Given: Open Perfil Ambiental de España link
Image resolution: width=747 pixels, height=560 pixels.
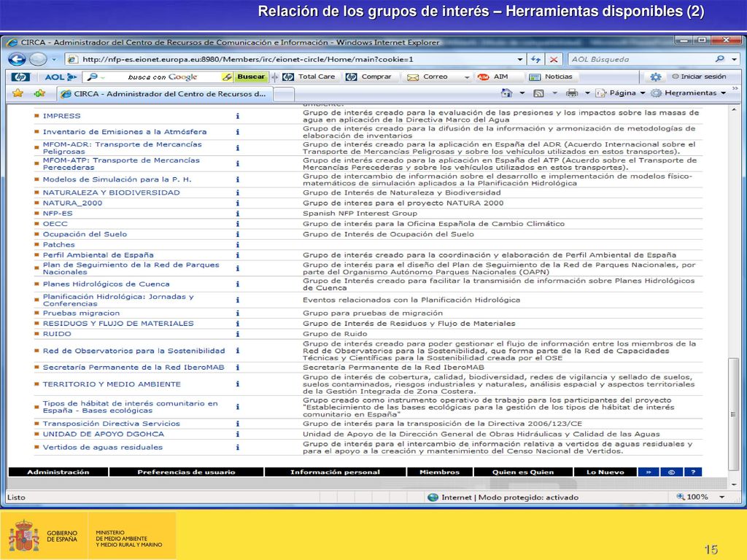Looking at the screenshot, I should pos(98,254).
